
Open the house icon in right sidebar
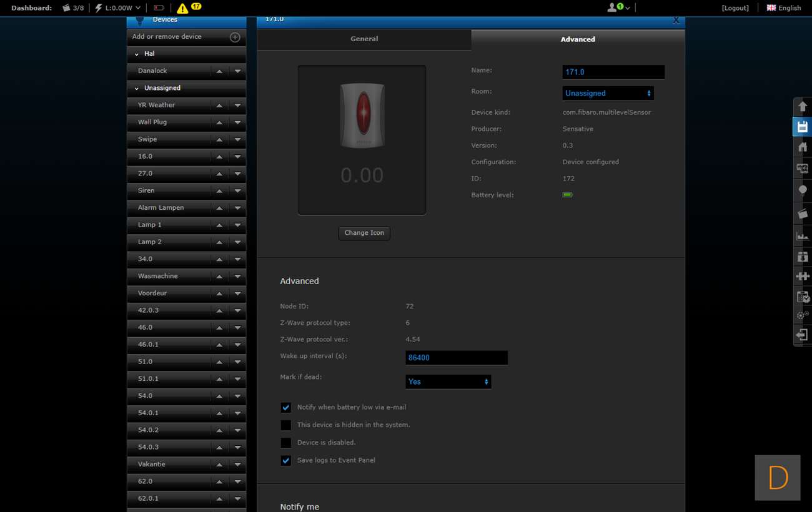point(803,147)
